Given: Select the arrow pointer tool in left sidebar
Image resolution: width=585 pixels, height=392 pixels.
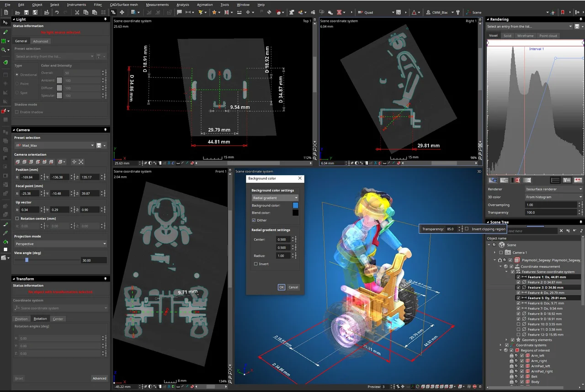Looking at the screenshot, I should [5, 22].
